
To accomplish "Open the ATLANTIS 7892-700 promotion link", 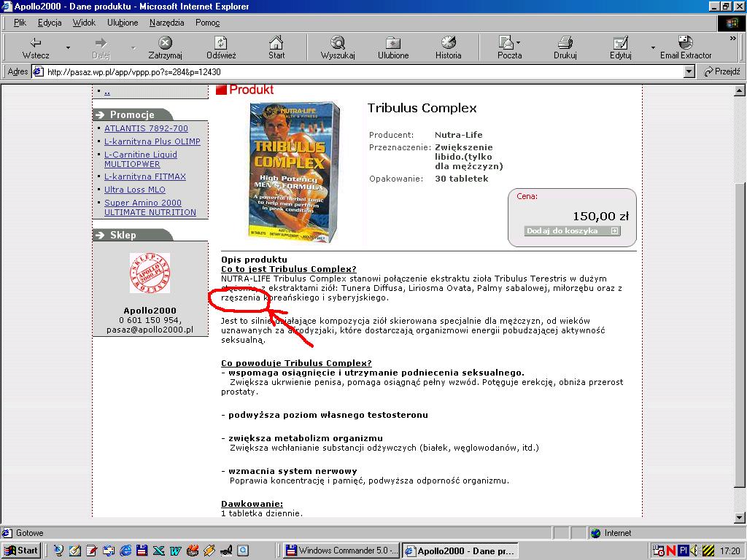I will pos(146,128).
